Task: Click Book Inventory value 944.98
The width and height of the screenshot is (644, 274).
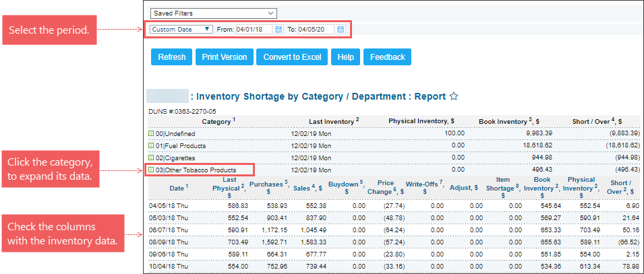Action: [542, 158]
